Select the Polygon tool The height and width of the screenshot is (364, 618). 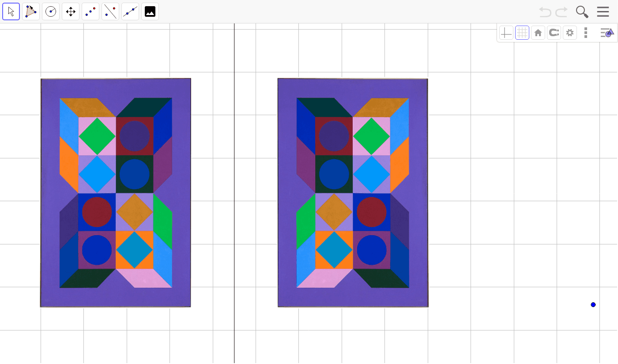coord(31,11)
